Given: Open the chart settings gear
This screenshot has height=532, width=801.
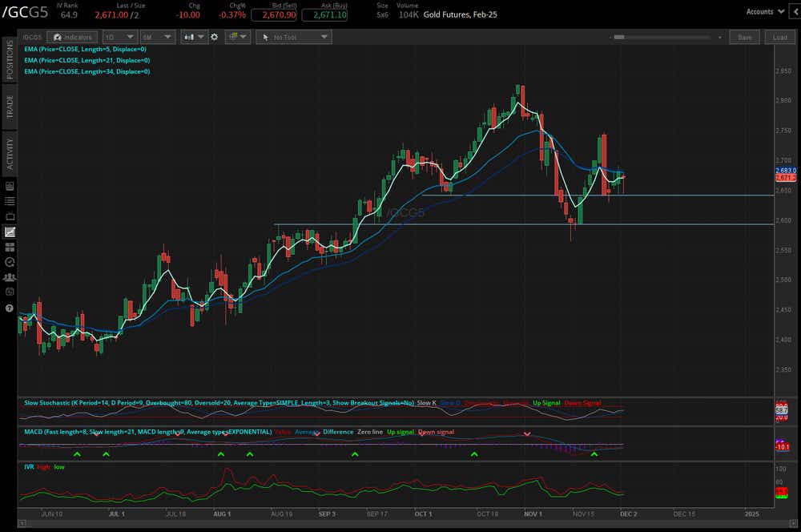Looking at the screenshot, I should (213, 37).
